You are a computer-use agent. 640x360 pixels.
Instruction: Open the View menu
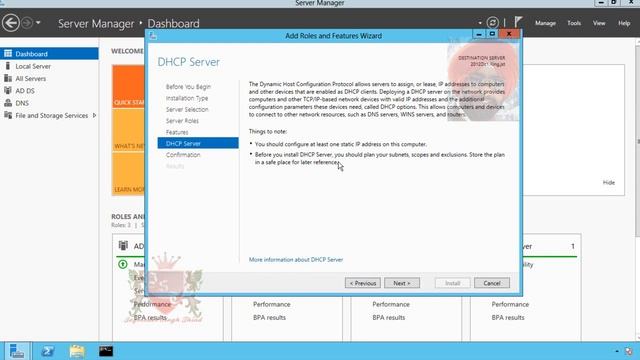coord(599,23)
